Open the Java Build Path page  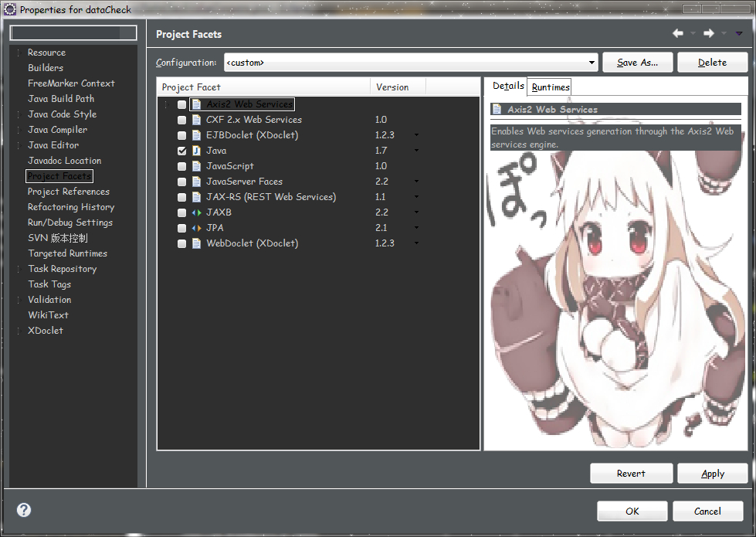(61, 99)
